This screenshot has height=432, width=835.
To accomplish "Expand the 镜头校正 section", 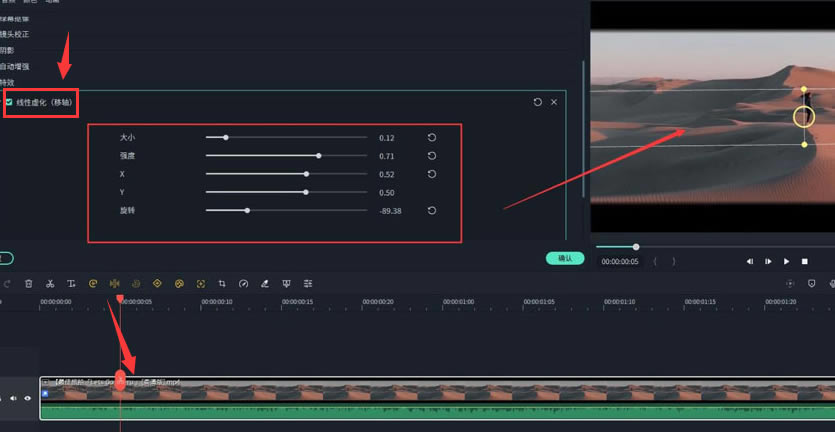I will tap(14, 34).
